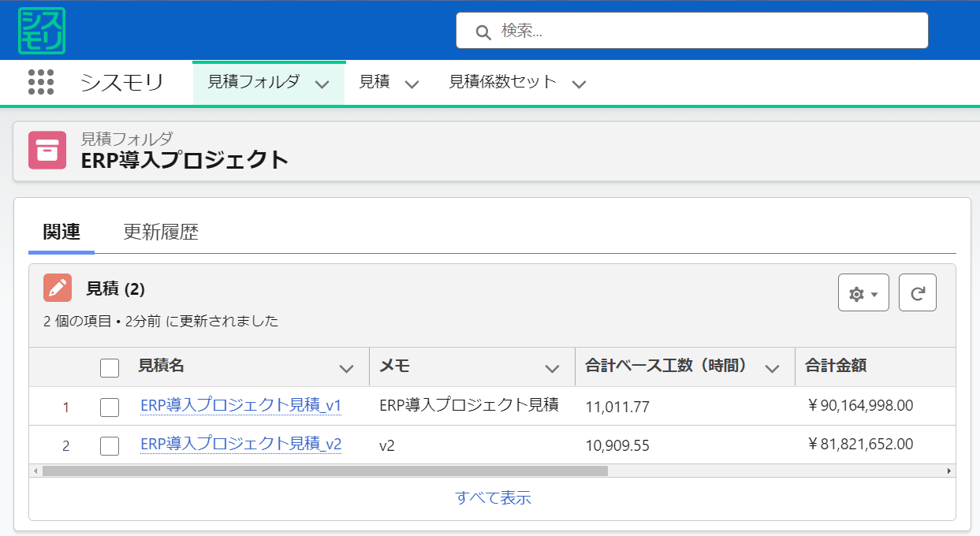This screenshot has height=536, width=980.
Task: Expand the 見積係数セット nav chevron
Action: [x=579, y=84]
